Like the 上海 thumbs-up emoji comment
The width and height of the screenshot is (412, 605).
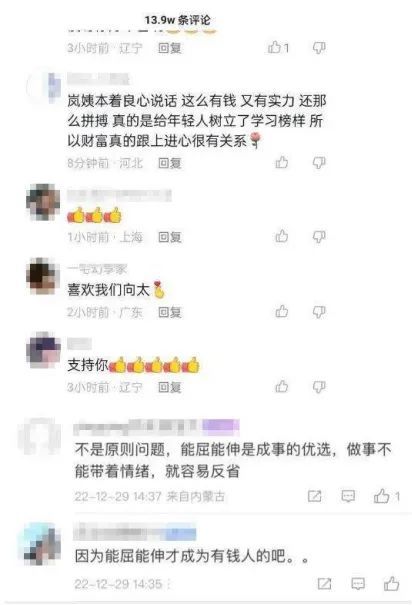click(x=282, y=236)
